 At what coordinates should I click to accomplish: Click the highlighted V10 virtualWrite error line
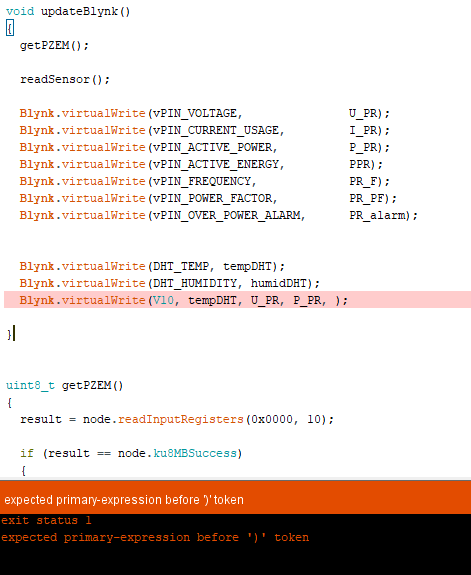(237, 300)
